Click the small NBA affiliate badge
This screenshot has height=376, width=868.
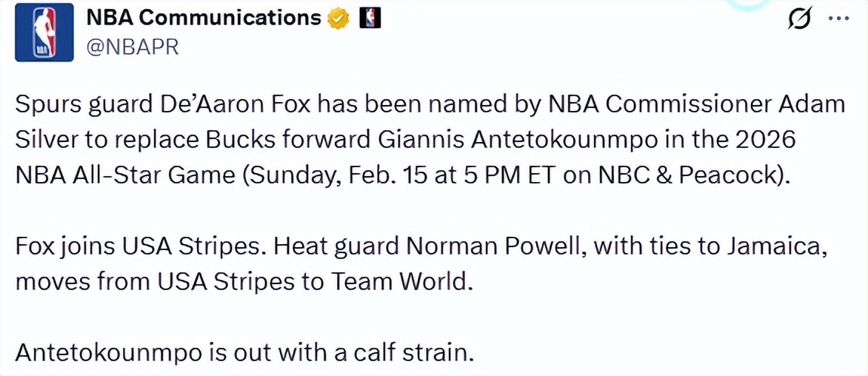tap(369, 19)
